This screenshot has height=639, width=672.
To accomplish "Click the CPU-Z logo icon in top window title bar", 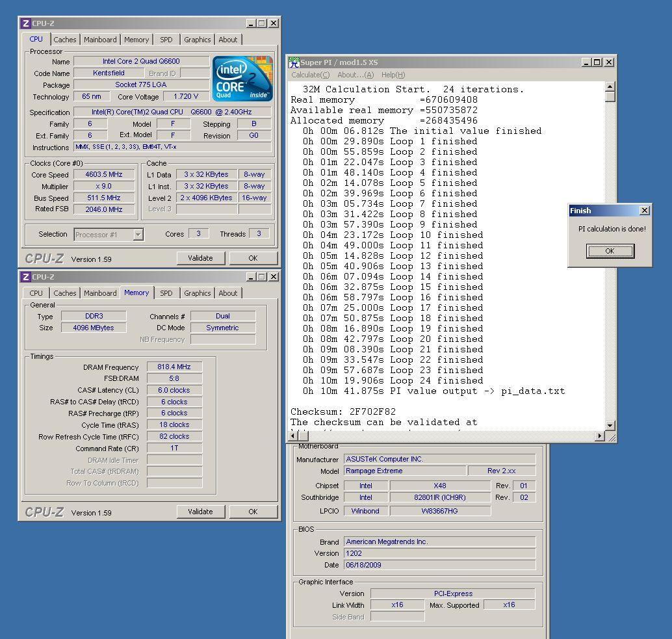I will click(26, 23).
